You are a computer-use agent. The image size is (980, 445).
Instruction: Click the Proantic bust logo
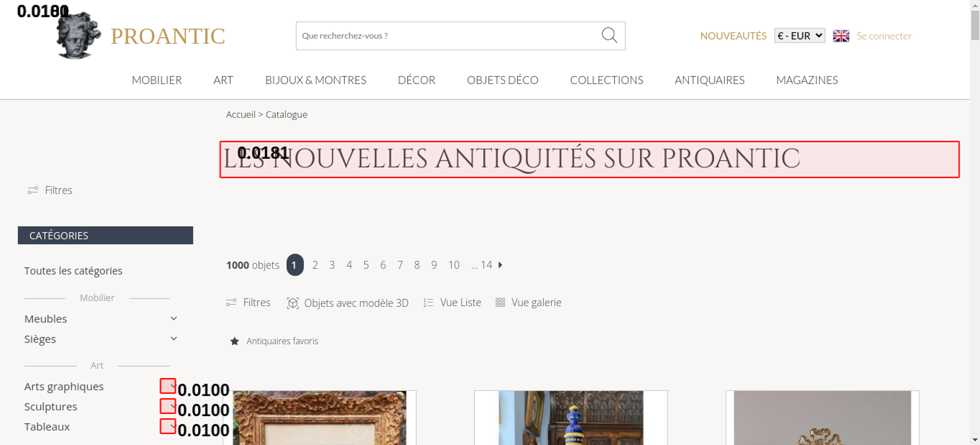tap(78, 35)
